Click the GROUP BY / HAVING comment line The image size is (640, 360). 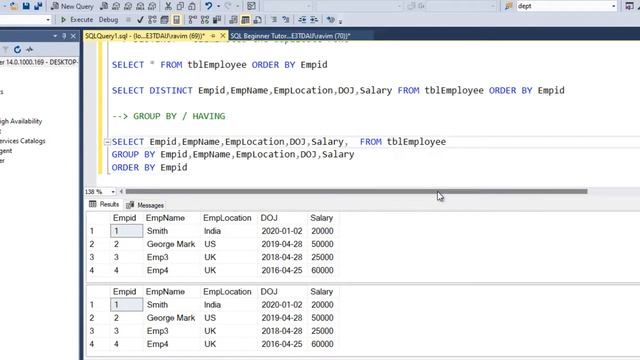[x=169, y=116]
